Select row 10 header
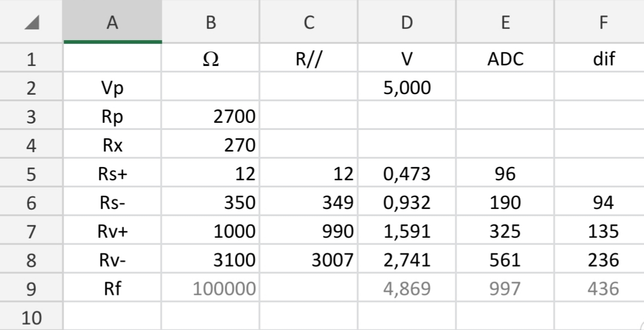This screenshot has height=330, width=644. [x=31, y=316]
